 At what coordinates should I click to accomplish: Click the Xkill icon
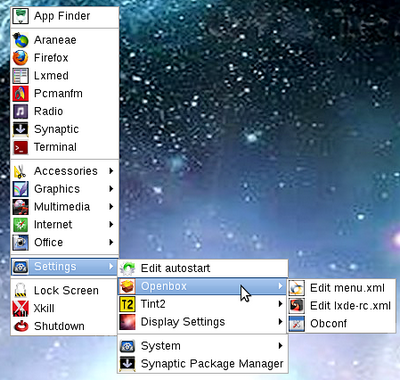[x=20, y=308]
